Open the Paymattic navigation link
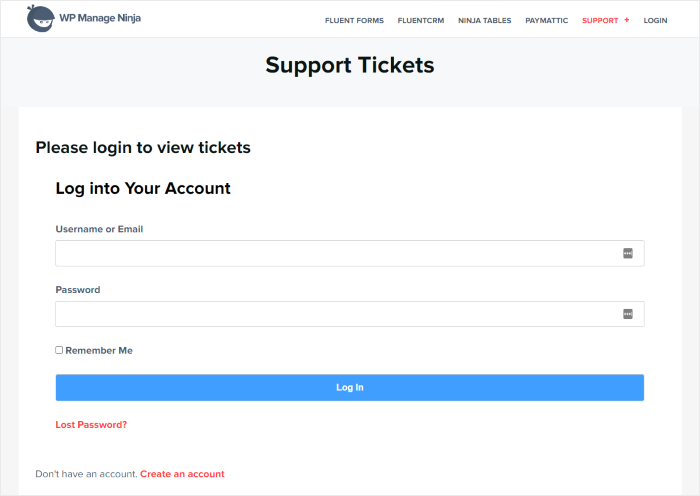The height and width of the screenshot is (496, 700). coord(547,20)
